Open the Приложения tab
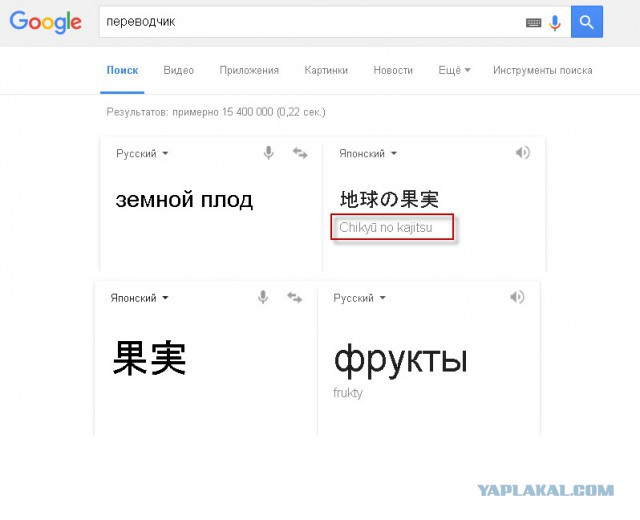640x520 pixels. point(249,70)
